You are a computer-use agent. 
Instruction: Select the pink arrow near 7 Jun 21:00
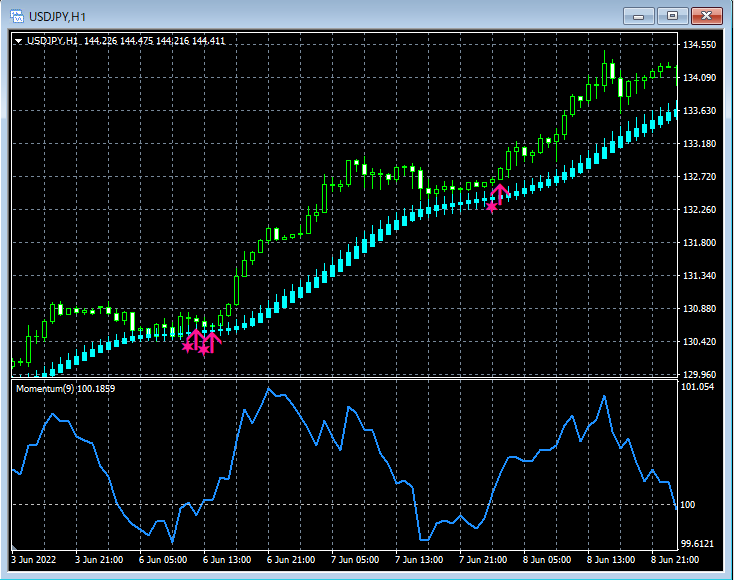click(500, 194)
